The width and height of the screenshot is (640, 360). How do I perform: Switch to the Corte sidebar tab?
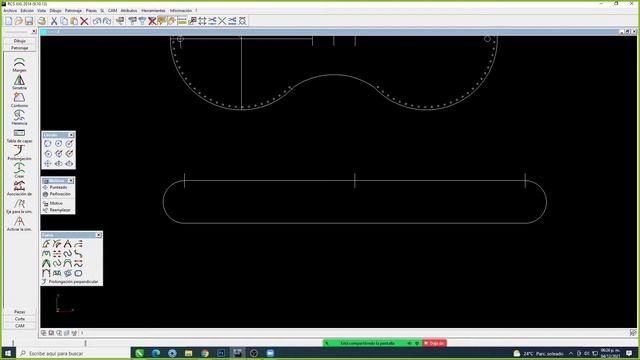(x=20, y=319)
